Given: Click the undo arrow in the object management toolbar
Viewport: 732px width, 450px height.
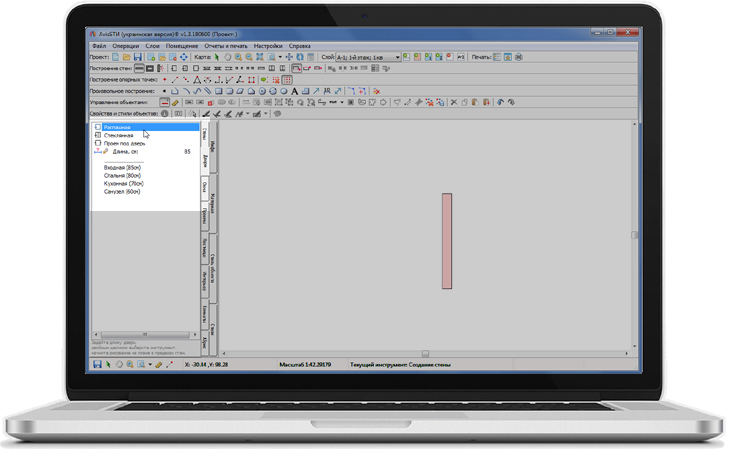Looking at the screenshot, I should coord(500,102).
